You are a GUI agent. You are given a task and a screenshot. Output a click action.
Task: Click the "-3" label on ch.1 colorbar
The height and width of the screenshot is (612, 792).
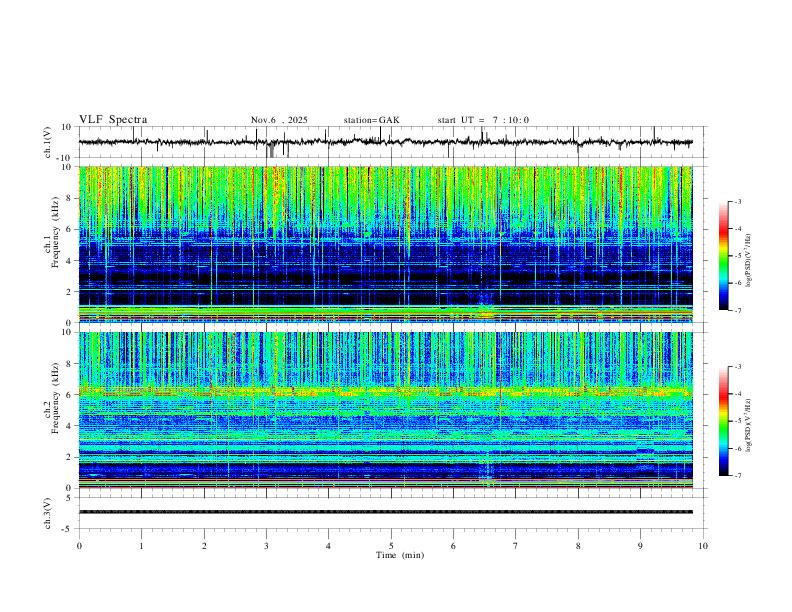738,201
